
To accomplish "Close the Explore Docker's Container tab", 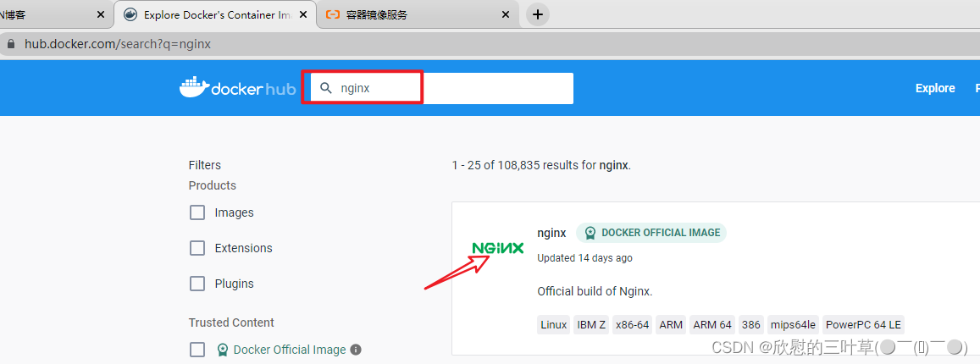I will (x=304, y=14).
